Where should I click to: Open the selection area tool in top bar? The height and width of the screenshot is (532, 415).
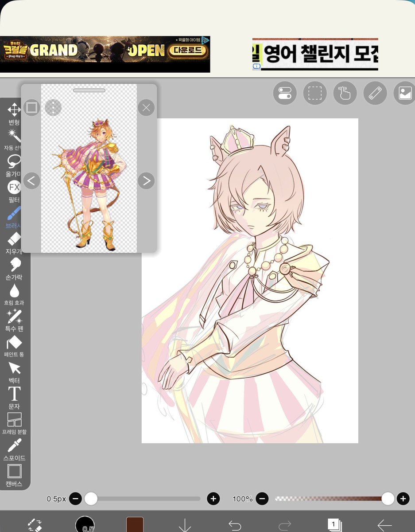pos(315,93)
